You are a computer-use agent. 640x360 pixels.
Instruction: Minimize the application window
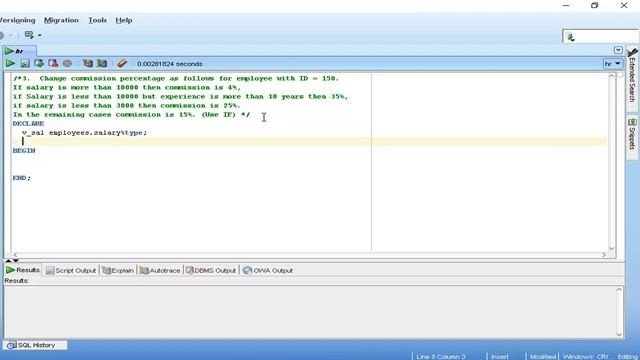(566, 5)
